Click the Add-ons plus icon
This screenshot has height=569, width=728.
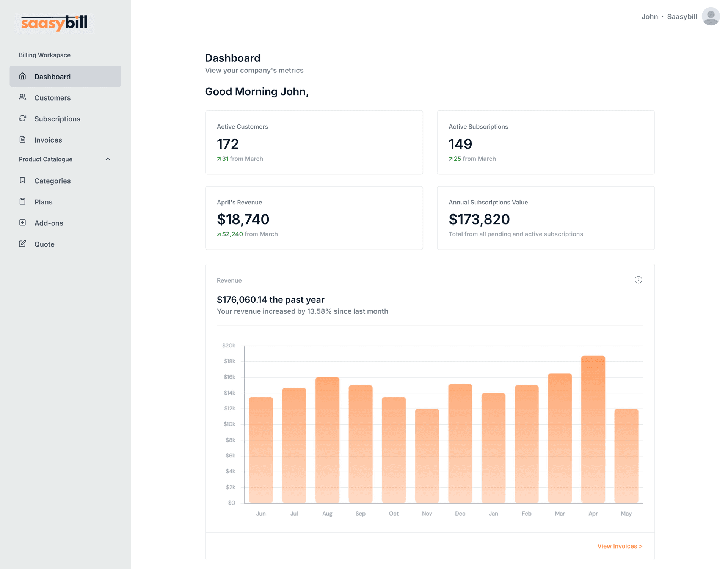point(22,223)
